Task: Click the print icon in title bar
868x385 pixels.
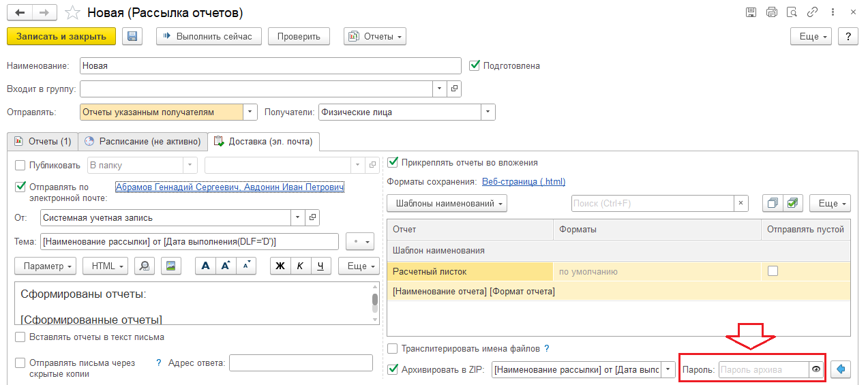Action: [771, 12]
